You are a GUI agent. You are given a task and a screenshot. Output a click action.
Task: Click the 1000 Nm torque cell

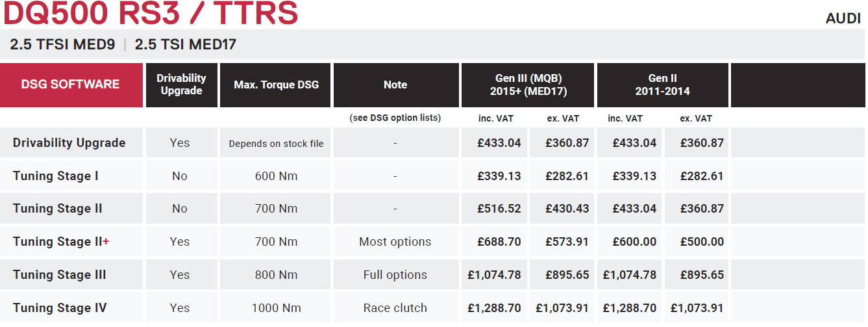[276, 308]
